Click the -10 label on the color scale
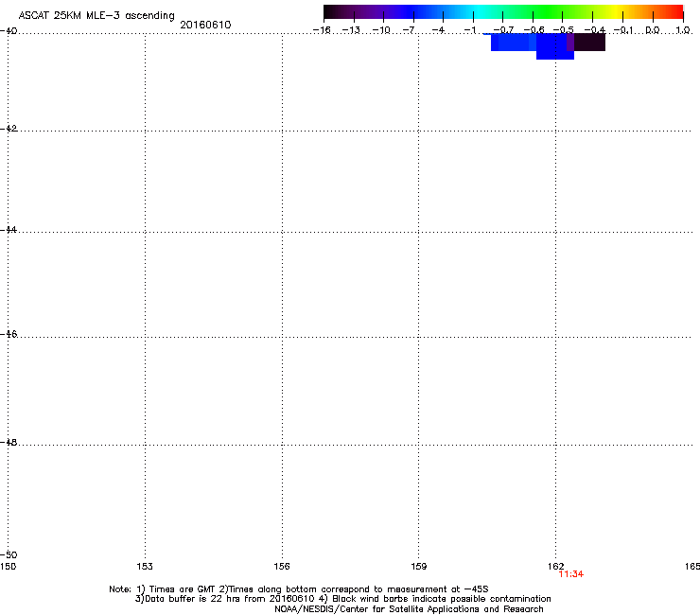This screenshot has width=700, height=615. 381,30
